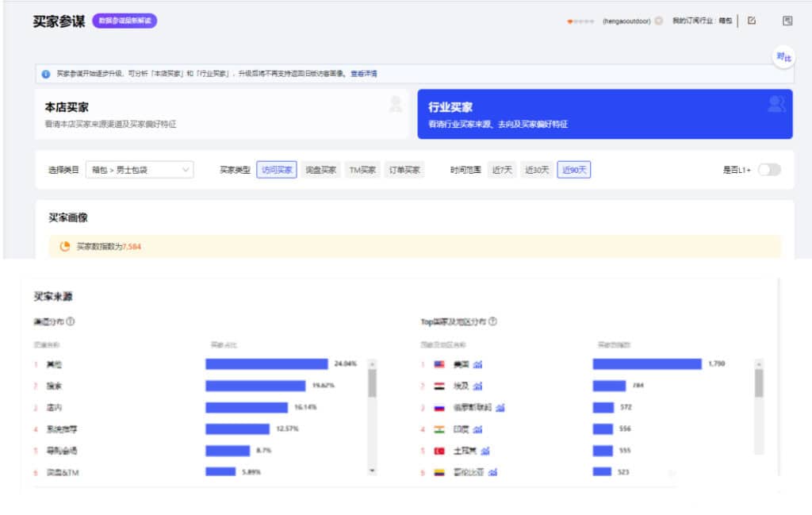Click the 查看详情 link in notice bar
The image size is (812, 515).
click(364, 74)
